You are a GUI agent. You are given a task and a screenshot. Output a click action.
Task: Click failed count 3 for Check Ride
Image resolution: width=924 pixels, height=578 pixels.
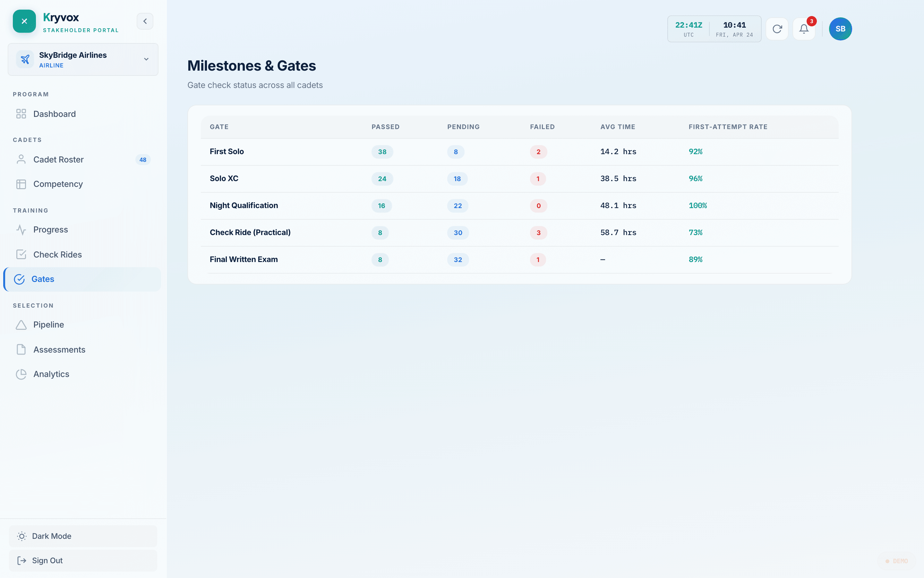pos(538,233)
